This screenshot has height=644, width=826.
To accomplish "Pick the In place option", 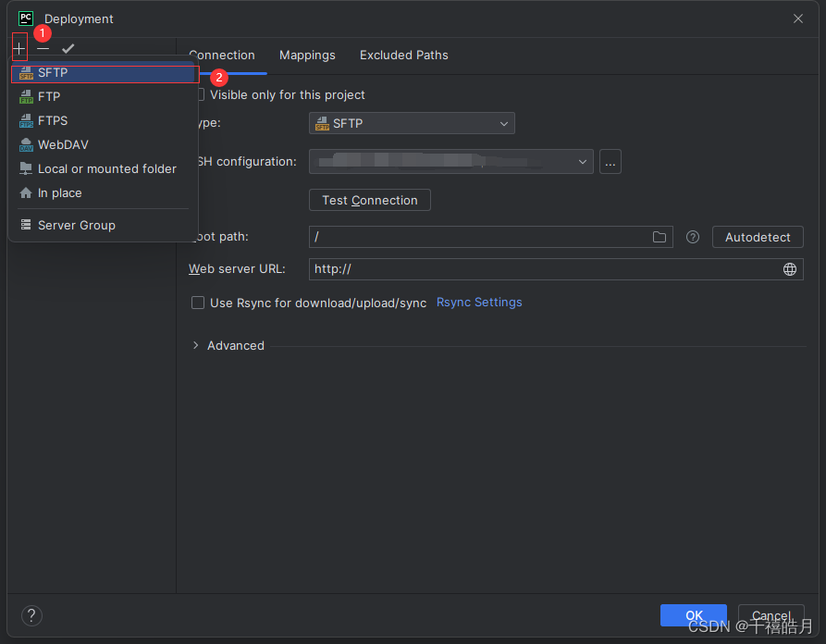I will [104, 193].
